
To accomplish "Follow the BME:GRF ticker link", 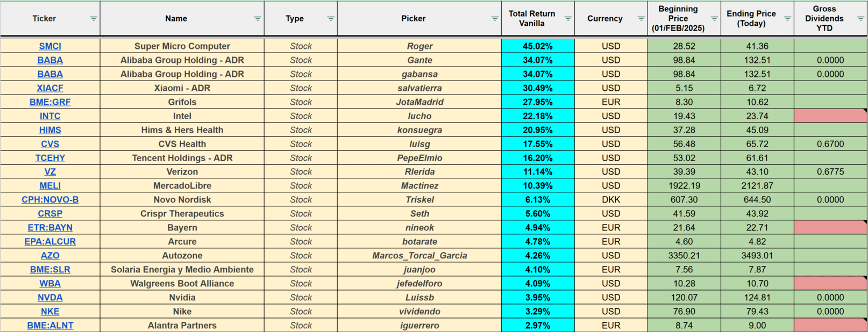I will click(x=50, y=102).
